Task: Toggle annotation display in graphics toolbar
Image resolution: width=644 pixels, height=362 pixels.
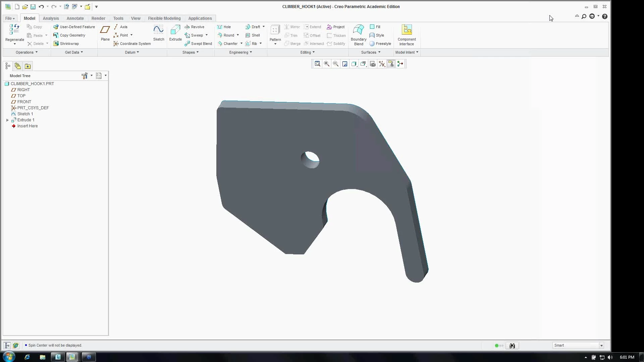Action: click(x=391, y=64)
